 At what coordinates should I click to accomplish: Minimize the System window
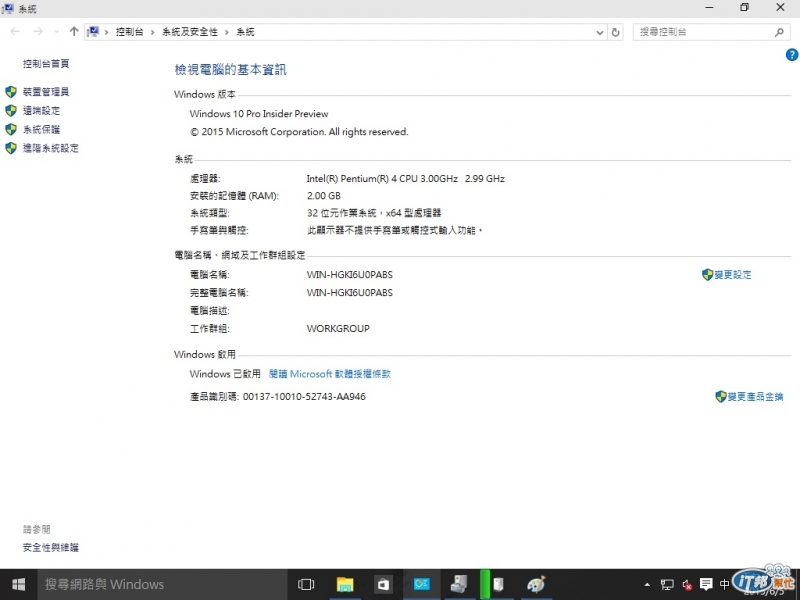tap(709, 8)
